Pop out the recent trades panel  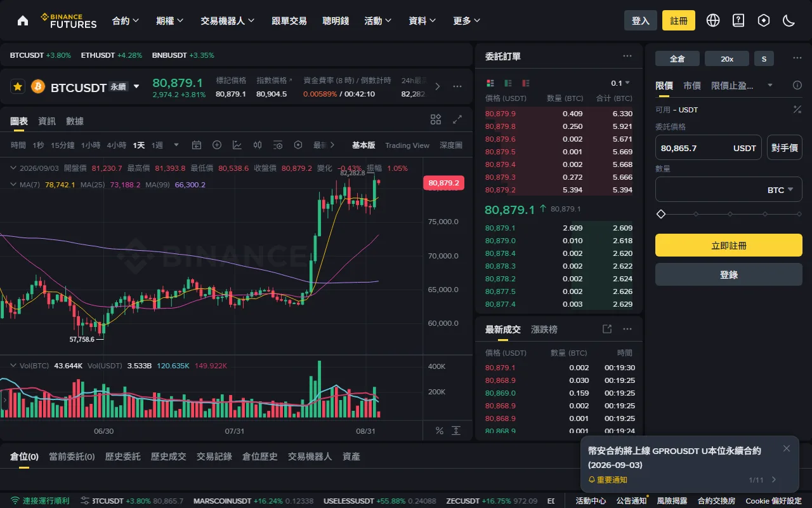pos(607,329)
